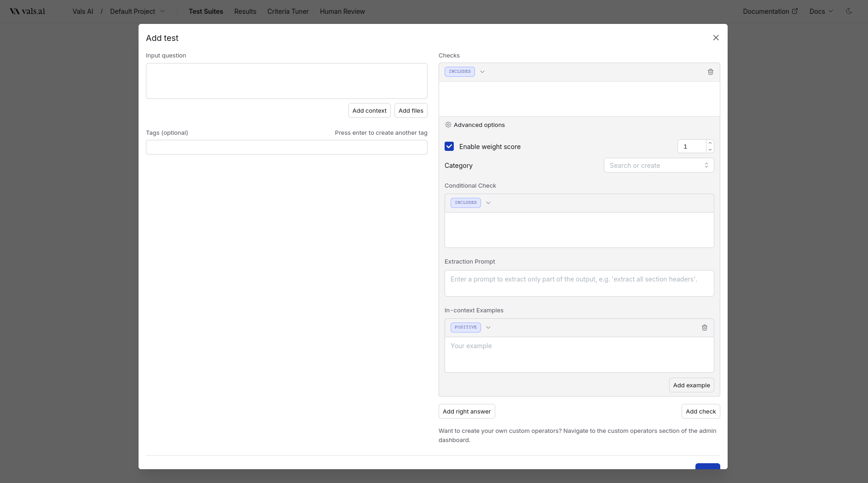868x483 pixels.
Task: Collapse Advanced options section
Action: (x=475, y=125)
